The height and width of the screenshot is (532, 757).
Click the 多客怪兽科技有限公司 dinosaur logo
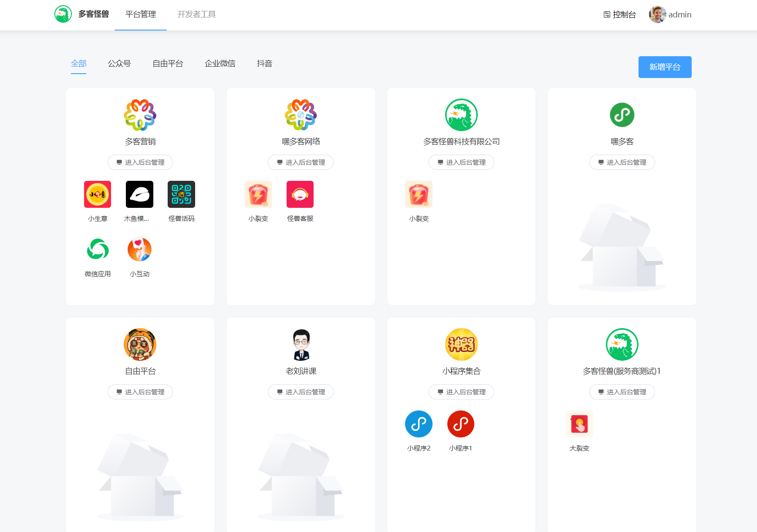461,115
